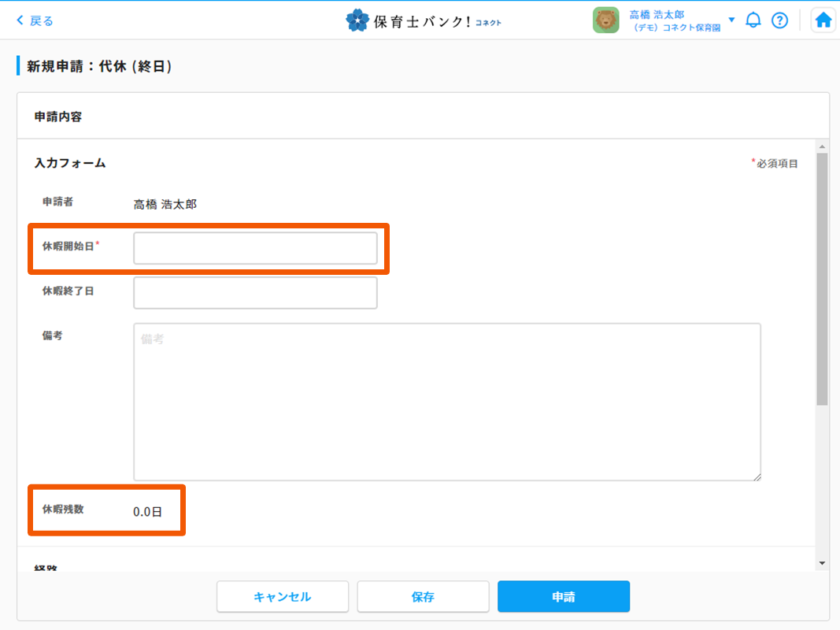This screenshot has width=840, height=630.
Task: Submit with the blue 申請 button
Action: pos(563,597)
